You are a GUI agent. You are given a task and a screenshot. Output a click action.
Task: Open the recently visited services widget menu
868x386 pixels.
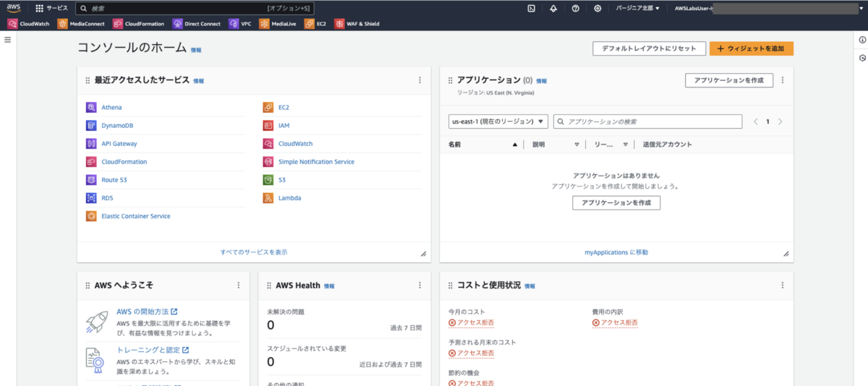coord(420,80)
